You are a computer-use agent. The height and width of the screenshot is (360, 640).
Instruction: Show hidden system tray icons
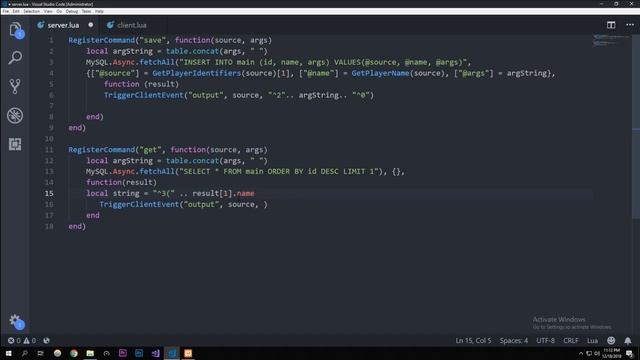(581, 353)
